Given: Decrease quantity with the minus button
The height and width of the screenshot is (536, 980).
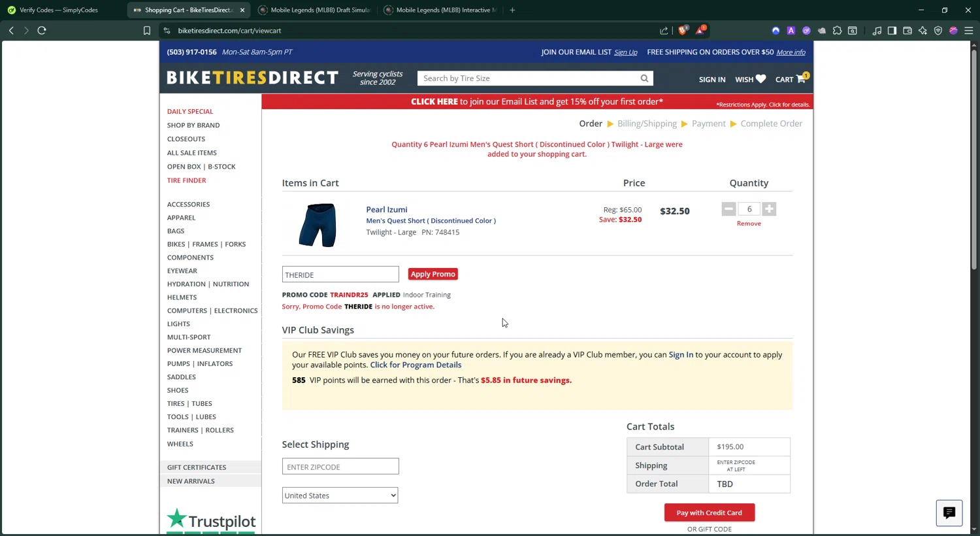Looking at the screenshot, I should 728,209.
